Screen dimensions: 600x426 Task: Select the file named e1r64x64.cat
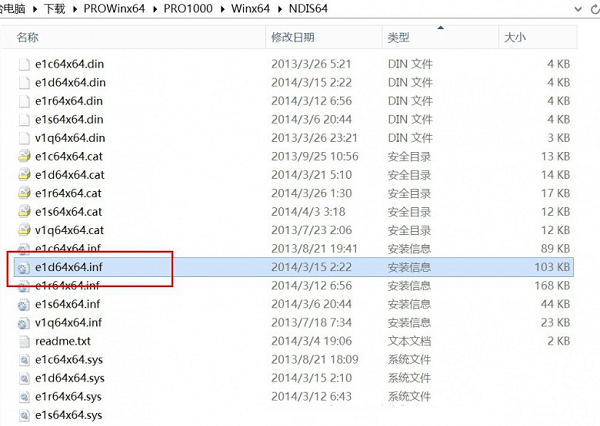click(x=68, y=193)
